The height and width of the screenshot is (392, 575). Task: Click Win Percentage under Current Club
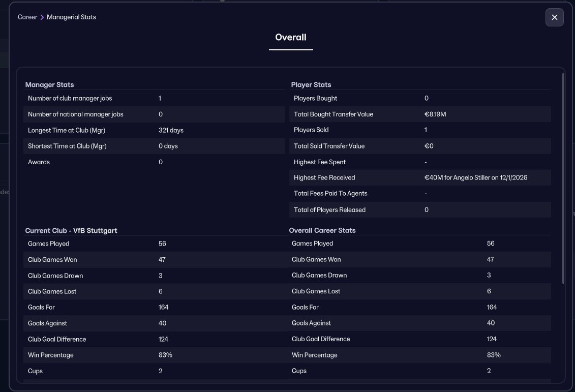pos(51,355)
